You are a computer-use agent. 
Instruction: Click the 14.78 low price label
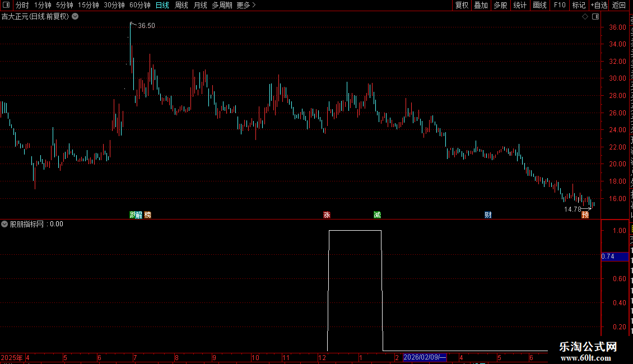[573, 209]
